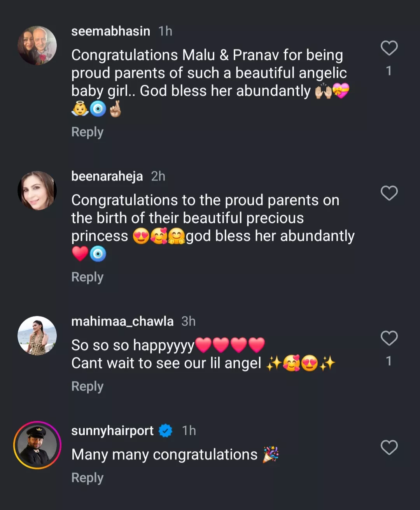View mahimaa_chawla's profile picture
Screen dimensions: 420x510
37,335
